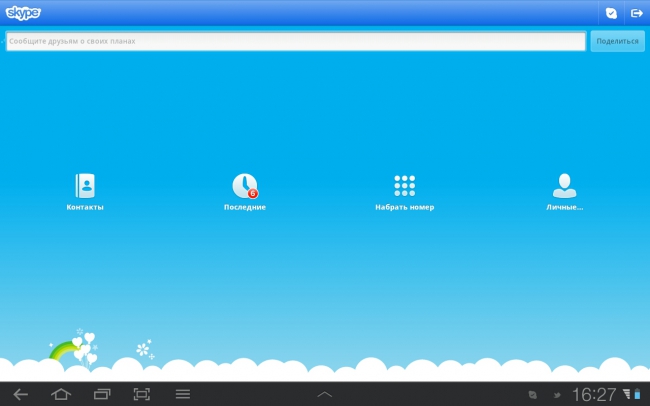Open the three-line menu in navigation bar
Viewport: 650px width, 406px height.
tap(183, 394)
